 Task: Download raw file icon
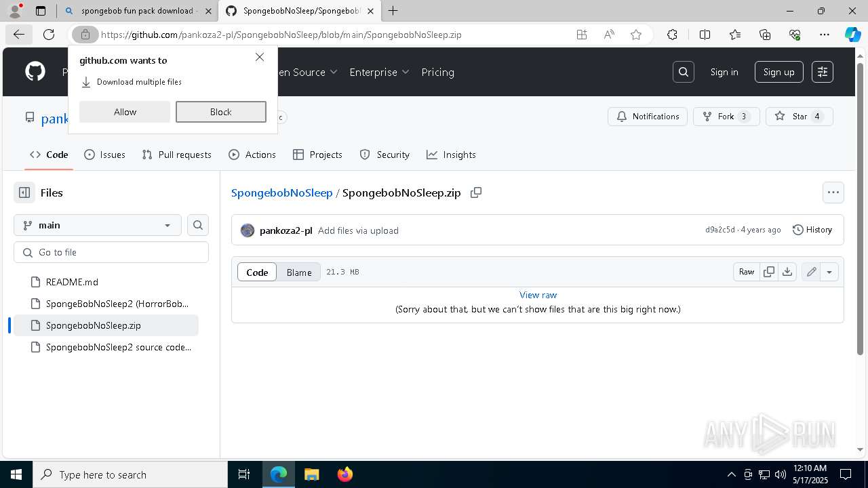tap(787, 272)
